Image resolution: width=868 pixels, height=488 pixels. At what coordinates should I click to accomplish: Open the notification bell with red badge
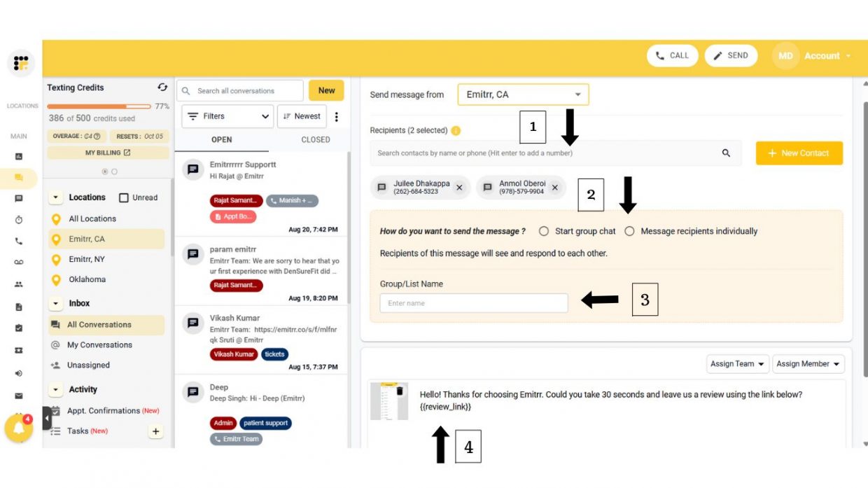(20, 428)
